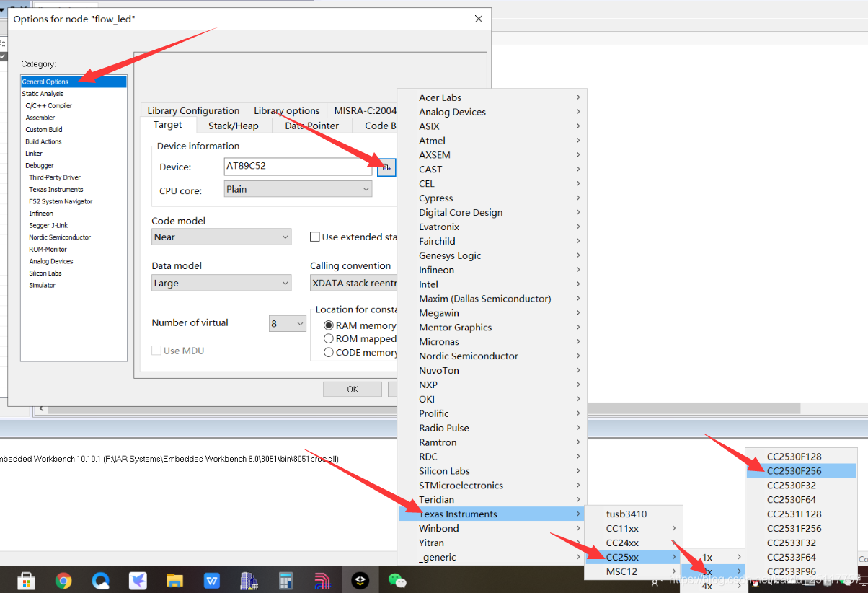The height and width of the screenshot is (593, 868).
Task: Select device CC2533F64 from the list
Action: coord(801,557)
